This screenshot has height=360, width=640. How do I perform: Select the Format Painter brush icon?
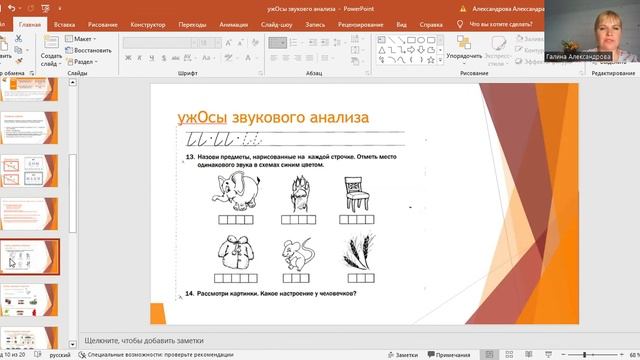click(x=19, y=61)
